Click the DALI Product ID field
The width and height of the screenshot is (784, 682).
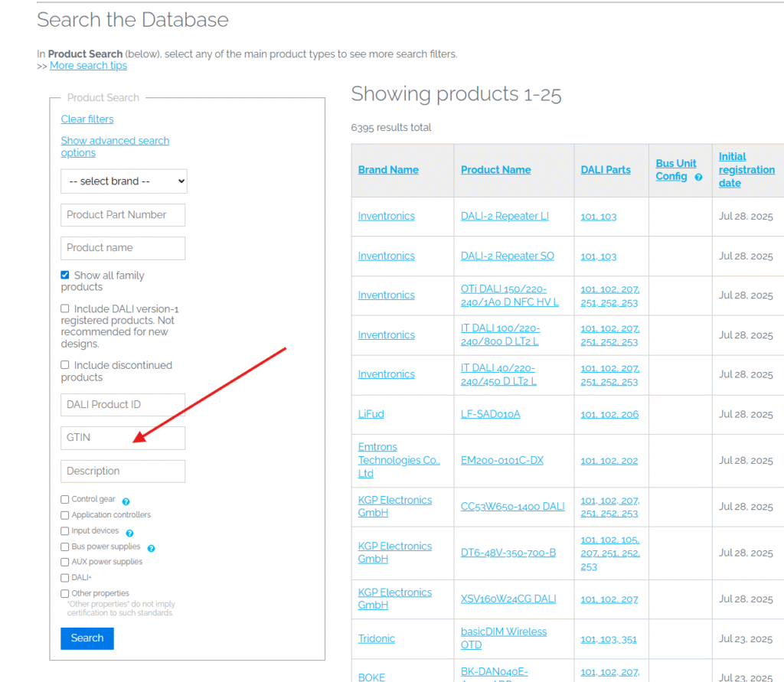[123, 404]
